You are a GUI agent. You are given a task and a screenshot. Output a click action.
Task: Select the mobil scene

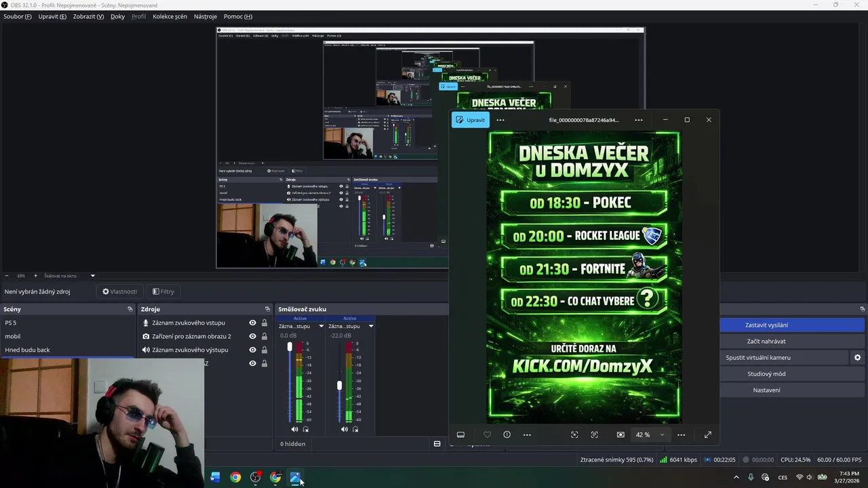tap(68, 336)
